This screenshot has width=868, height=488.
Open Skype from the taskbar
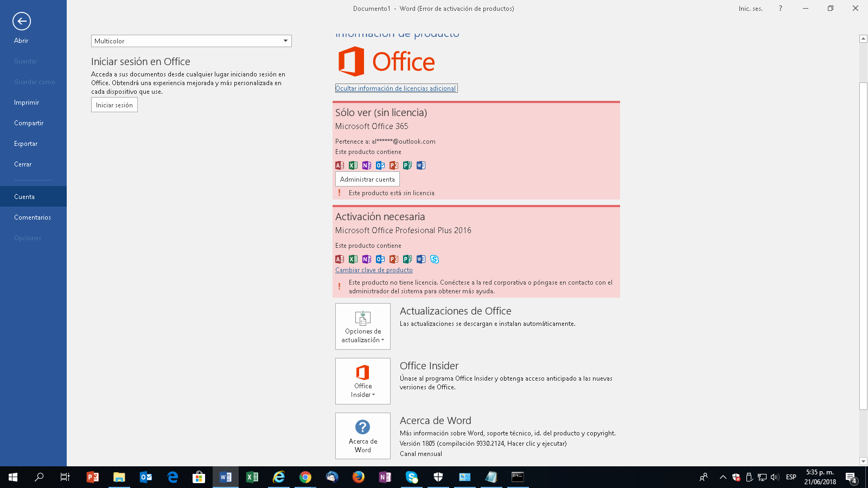click(x=412, y=477)
